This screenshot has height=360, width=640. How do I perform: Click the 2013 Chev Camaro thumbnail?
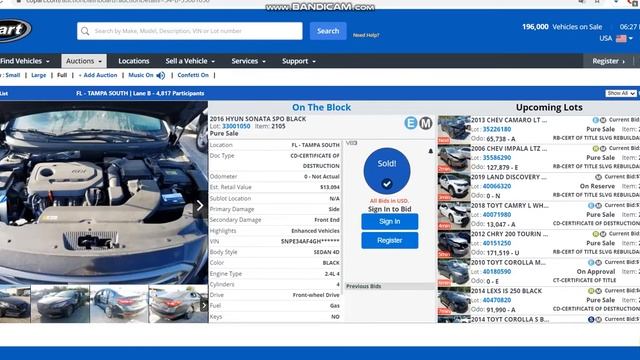[x=454, y=129]
